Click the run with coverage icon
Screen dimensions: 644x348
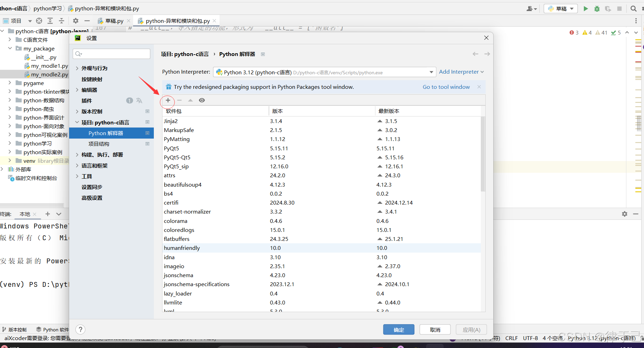click(608, 9)
